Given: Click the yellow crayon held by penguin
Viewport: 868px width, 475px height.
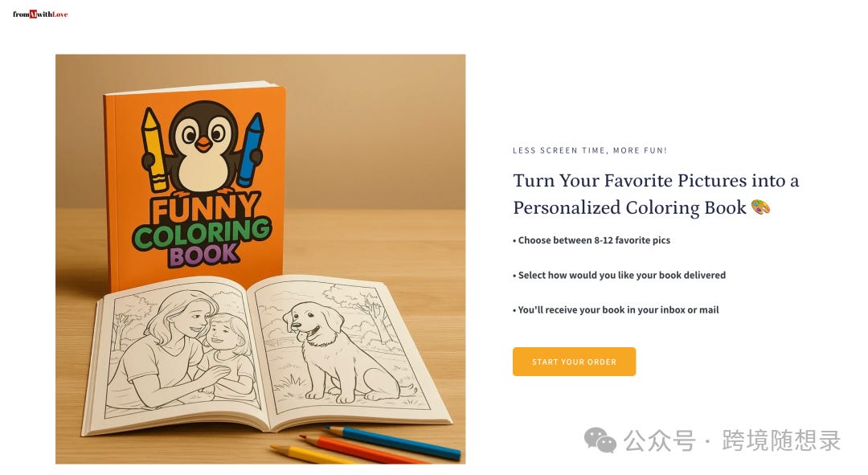Looking at the screenshot, I should tap(154, 149).
